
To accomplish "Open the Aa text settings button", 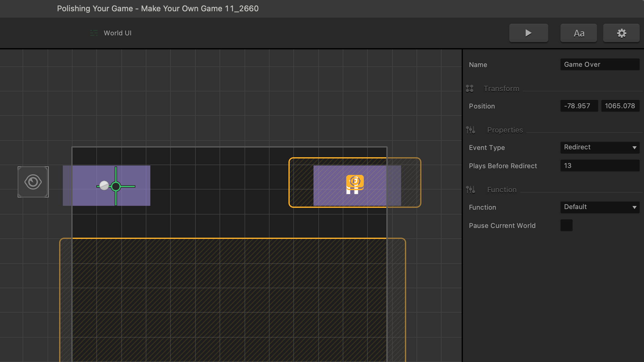I will 578,33.
